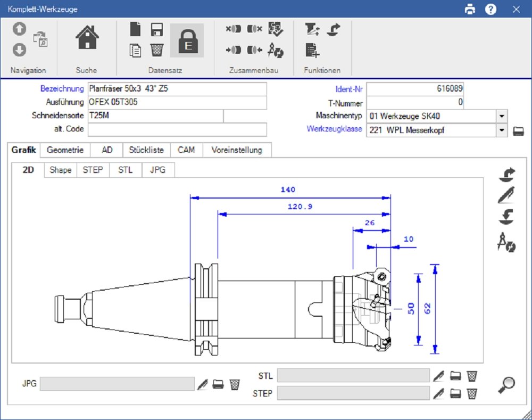Expand the Werkzeugklasse dropdown
The height and width of the screenshot is (420, 532).
tap(501, 129)
